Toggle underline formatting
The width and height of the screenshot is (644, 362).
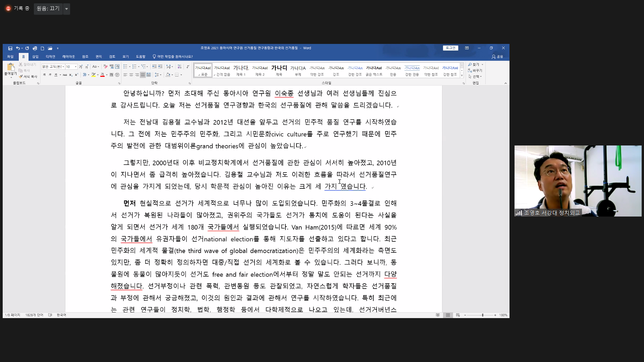56,75
